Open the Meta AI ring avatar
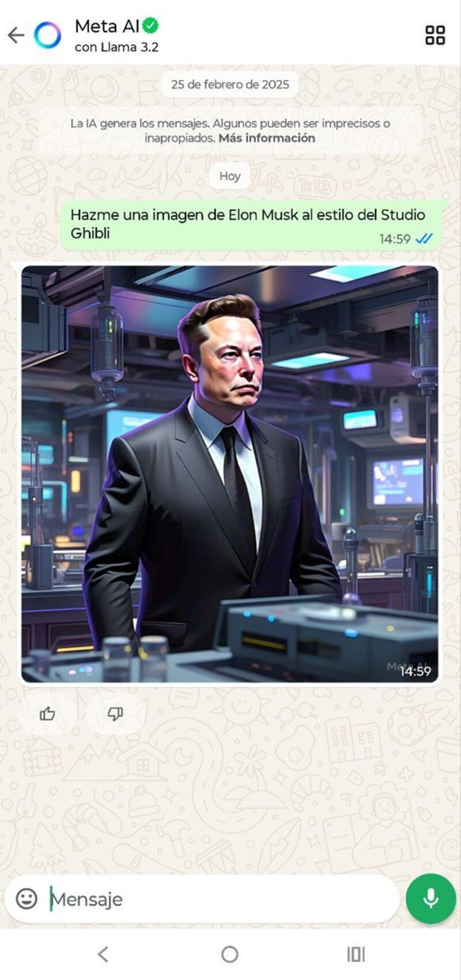 pyautogui.click(x=47, y=35)
